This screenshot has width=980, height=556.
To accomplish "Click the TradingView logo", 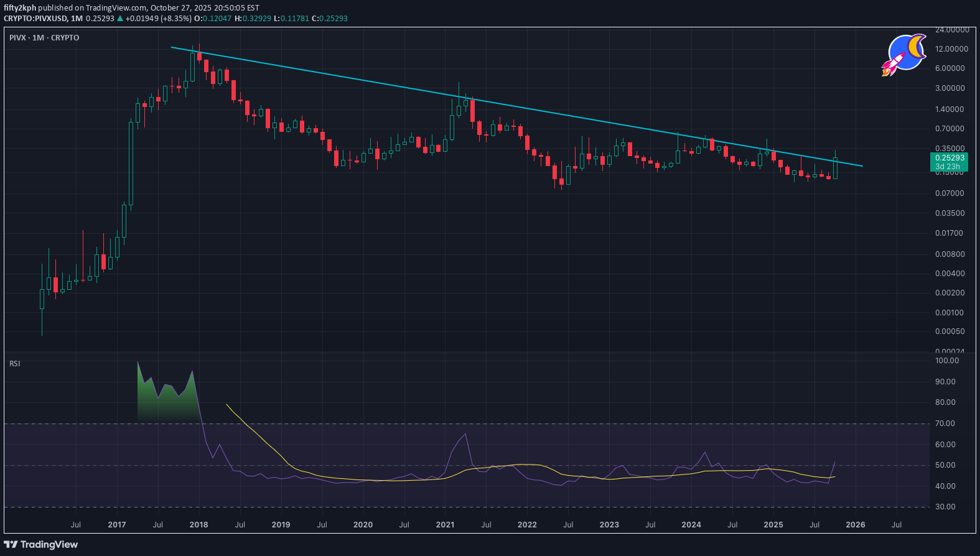I will pyautogui.click(x=41, y=545).
